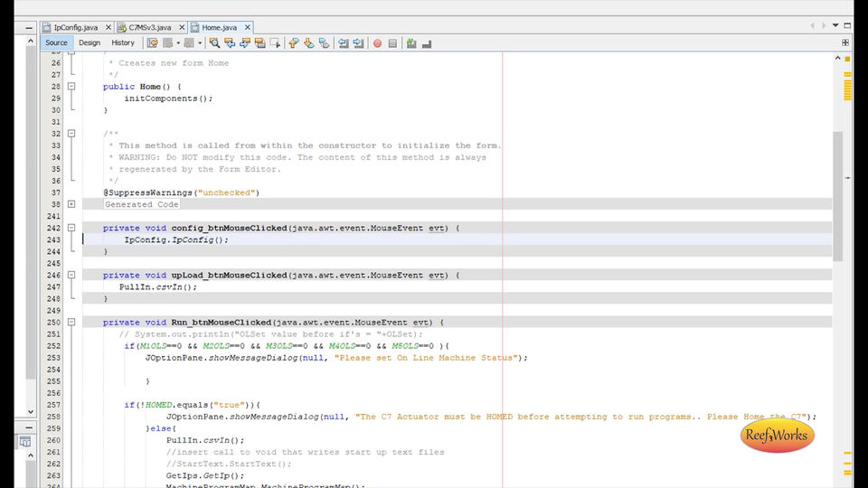The image size is (868, 488).
Task: Click Find Previous Occurrence icon
Action: click(230, 43)
